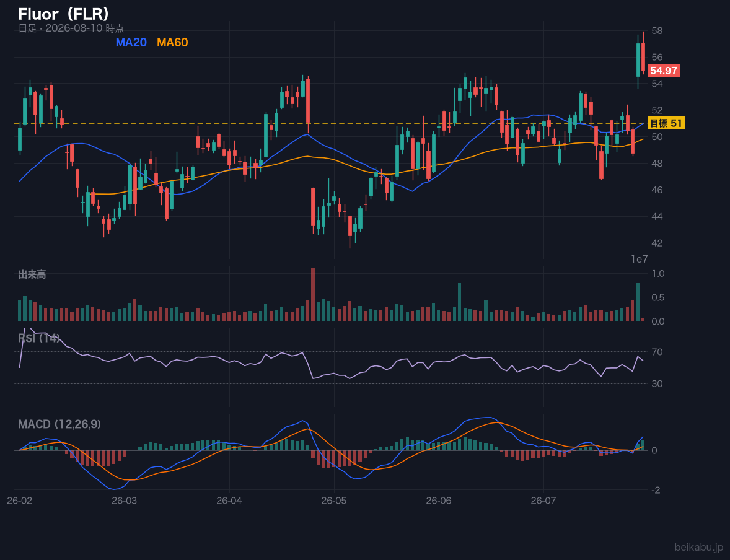This screenshot has height=560, width=730.
Task: Click the 58 price axis label
Action: point(657,31)
